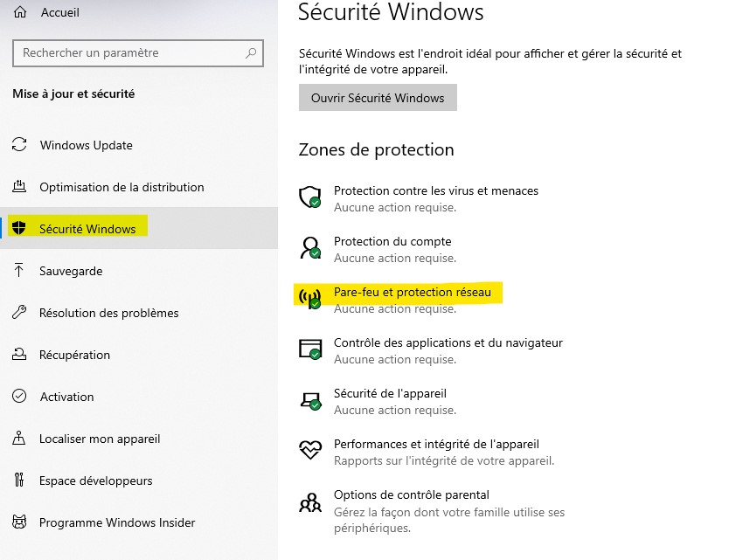Click the Sécurité Windows shield in the sidebar
This screenshot has width=729, height=560.
pos(19,227)
